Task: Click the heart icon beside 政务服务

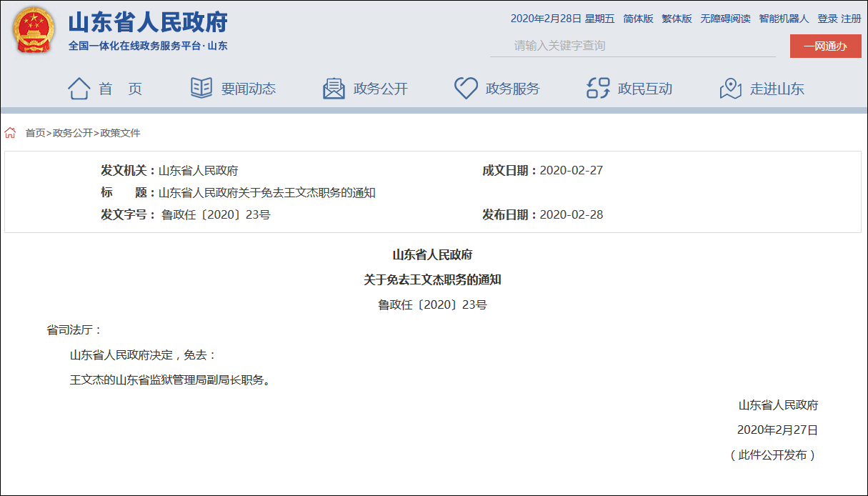Action: tap(466, 89)
